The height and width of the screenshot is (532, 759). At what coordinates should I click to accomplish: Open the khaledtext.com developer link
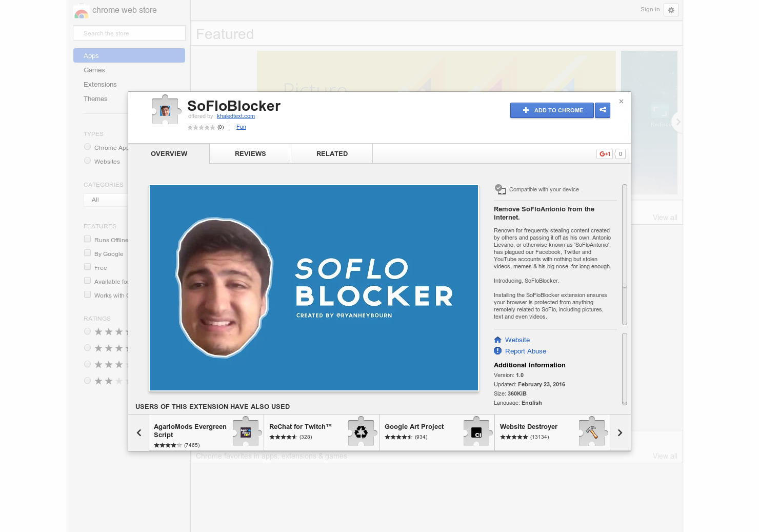point(235,116)
